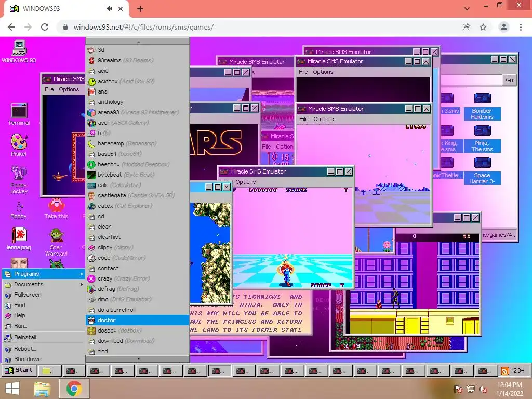Select dmg (DMG Emulator) entry
Viewport: 532px width, 399px height.
pos(137,299)
